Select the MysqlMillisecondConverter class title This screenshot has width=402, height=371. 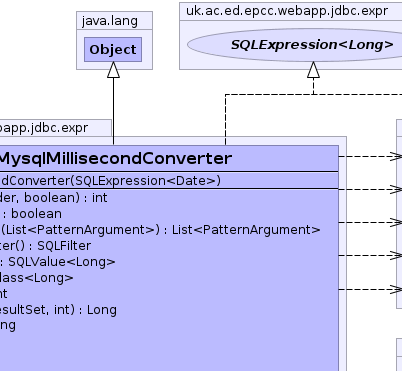click(115, 158)
